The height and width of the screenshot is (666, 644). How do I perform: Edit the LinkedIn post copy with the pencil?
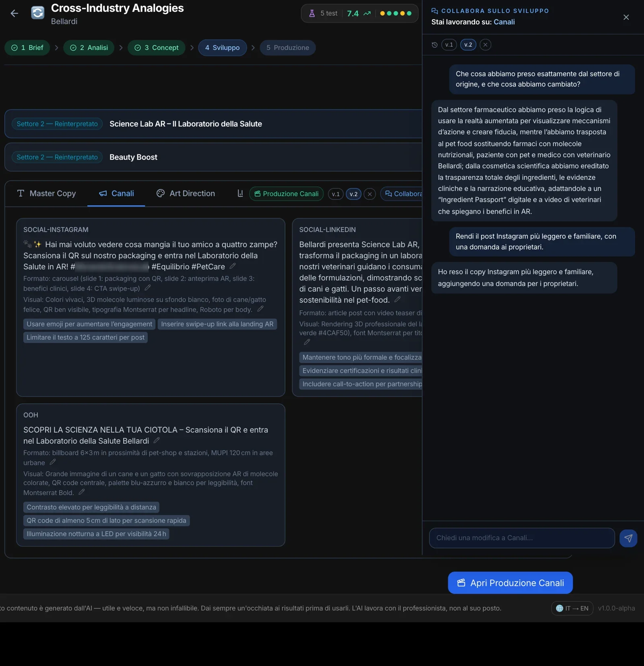tap(397, 299)
